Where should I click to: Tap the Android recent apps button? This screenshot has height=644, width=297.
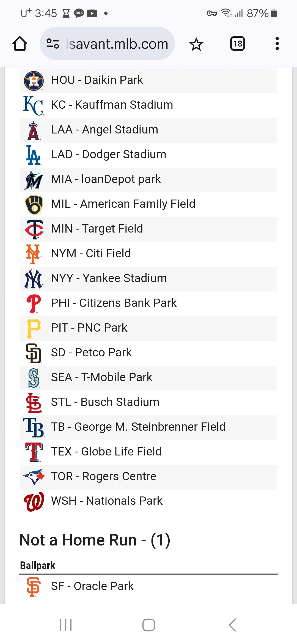pos(66,625)
